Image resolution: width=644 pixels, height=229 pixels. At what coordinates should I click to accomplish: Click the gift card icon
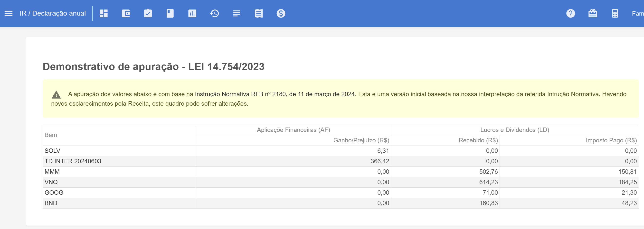593,13
